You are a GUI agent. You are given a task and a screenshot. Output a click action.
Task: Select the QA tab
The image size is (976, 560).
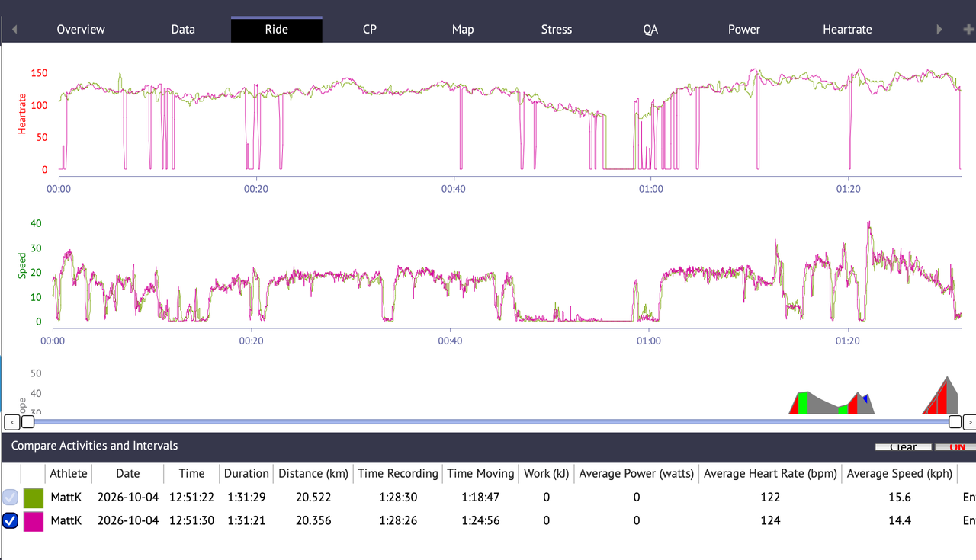650,30
